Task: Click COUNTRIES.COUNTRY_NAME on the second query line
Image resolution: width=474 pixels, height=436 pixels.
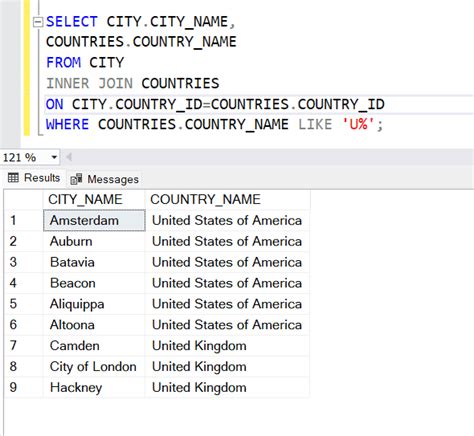Action: (x=141, y=42)
